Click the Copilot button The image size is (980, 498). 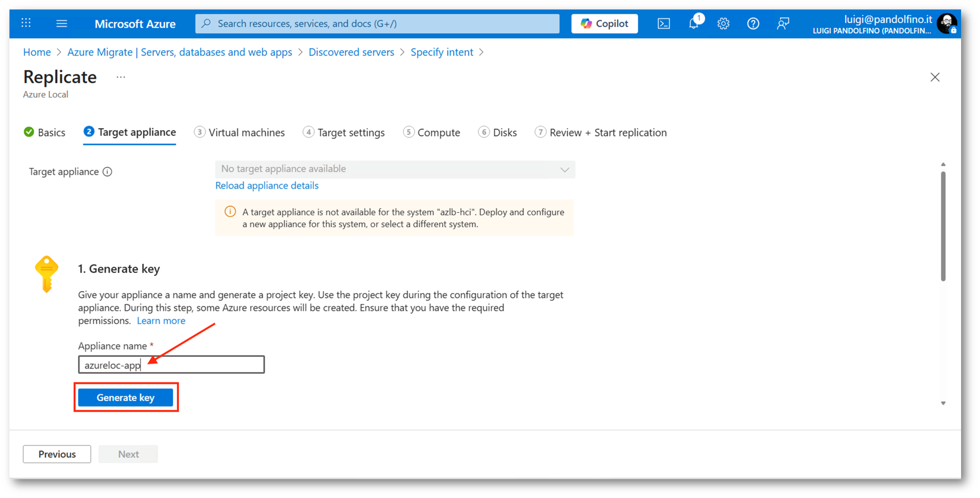tap(604, 23)
